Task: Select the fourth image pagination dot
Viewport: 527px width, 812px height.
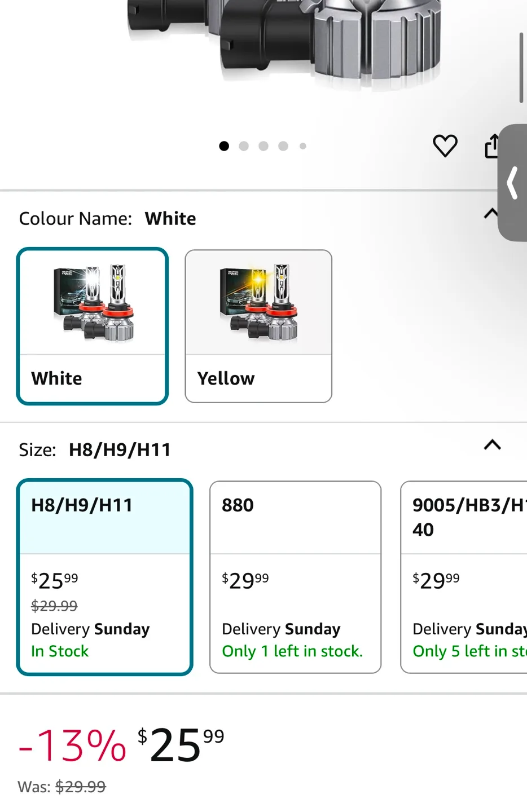Action: pyautogui.click(x=283, y=146)
